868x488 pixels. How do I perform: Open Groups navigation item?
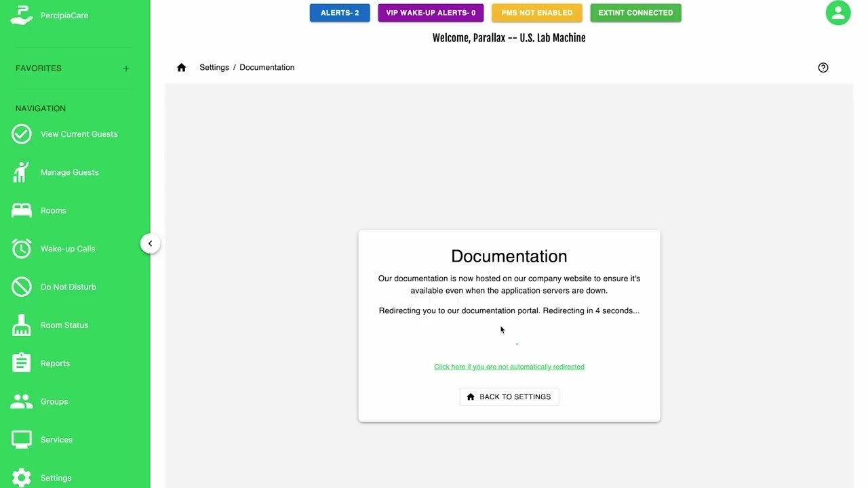coord(54,401)
